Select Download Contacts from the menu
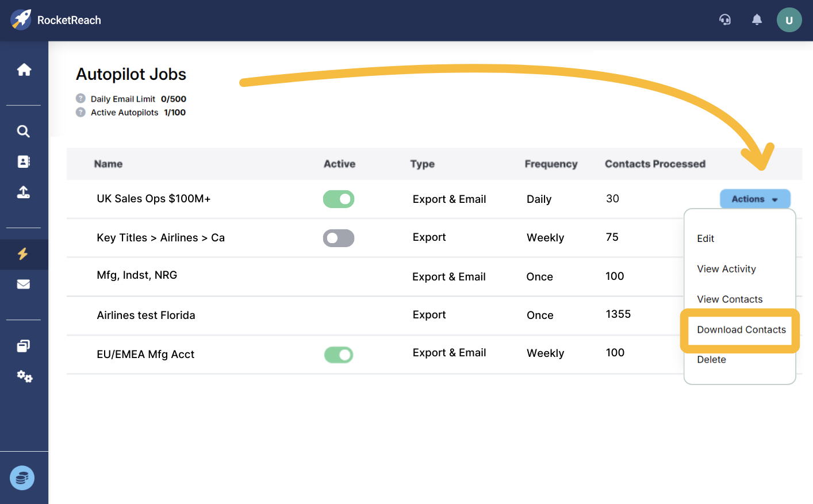 741,330
